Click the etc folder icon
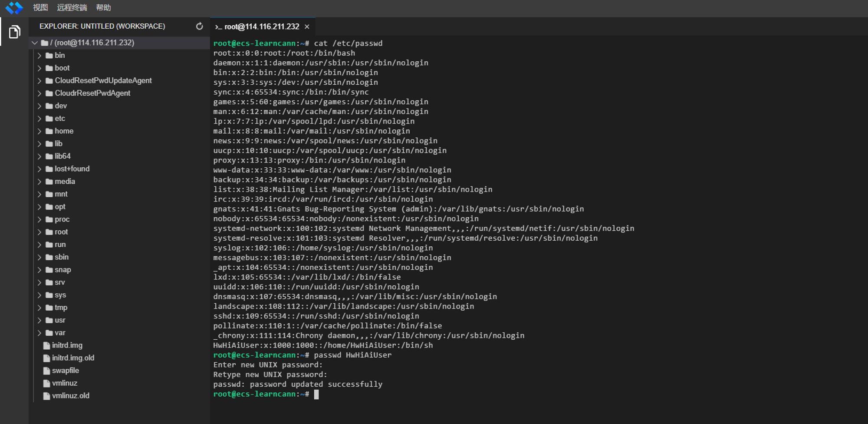The height and width of the screenshot is (424, 868). 49,119
